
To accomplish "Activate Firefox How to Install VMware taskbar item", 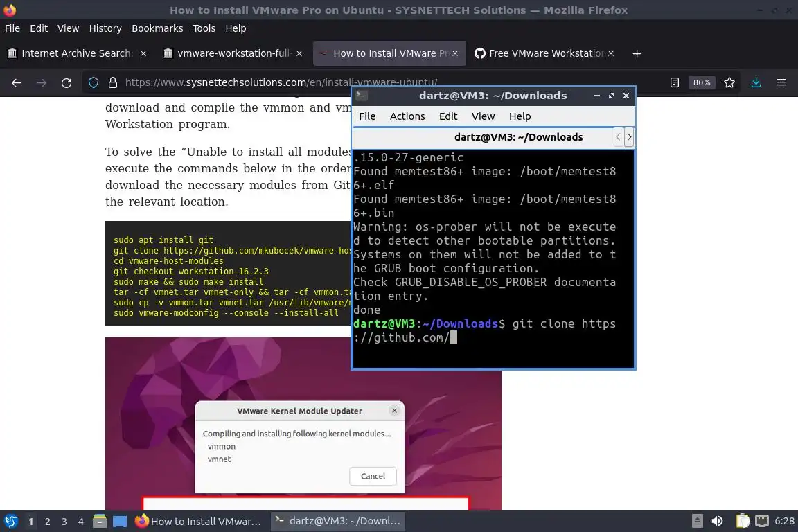I will (199, 522).
